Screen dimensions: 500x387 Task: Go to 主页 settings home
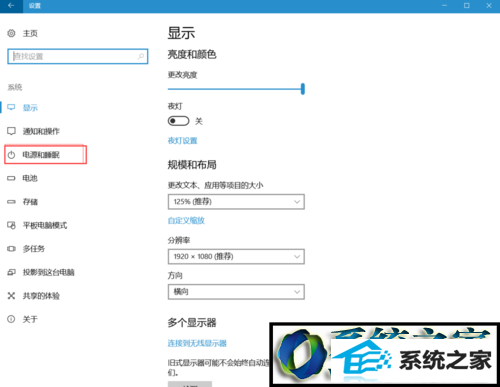coord(30,33)
